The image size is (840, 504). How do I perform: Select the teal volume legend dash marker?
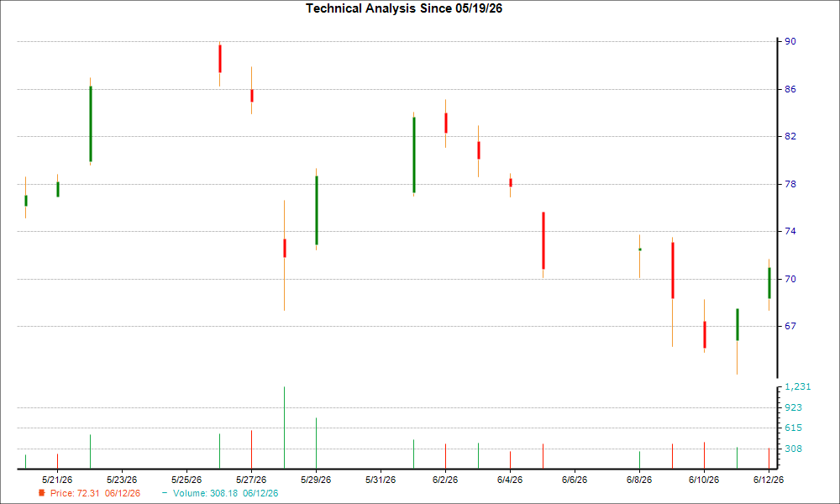[165, 493]
